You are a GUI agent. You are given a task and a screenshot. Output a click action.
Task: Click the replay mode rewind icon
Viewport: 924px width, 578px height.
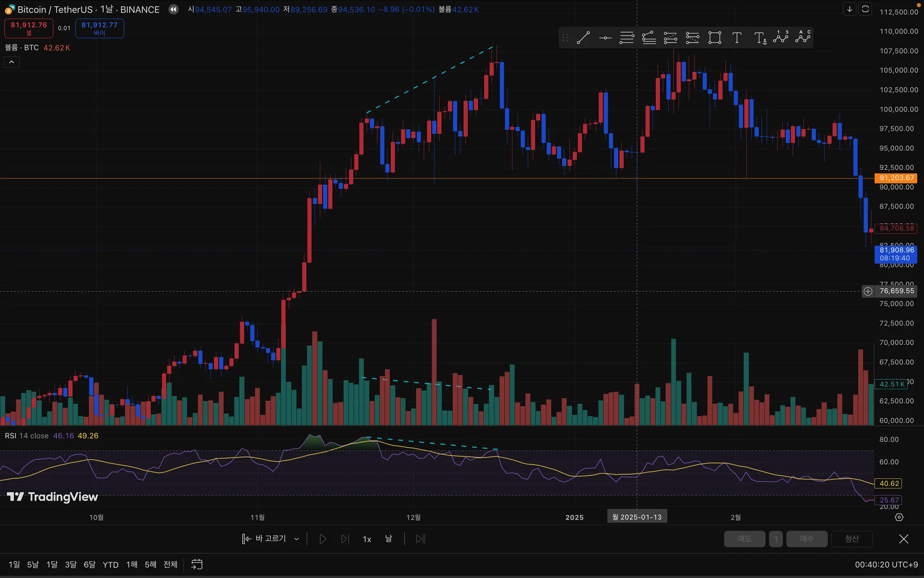[173, 9]
